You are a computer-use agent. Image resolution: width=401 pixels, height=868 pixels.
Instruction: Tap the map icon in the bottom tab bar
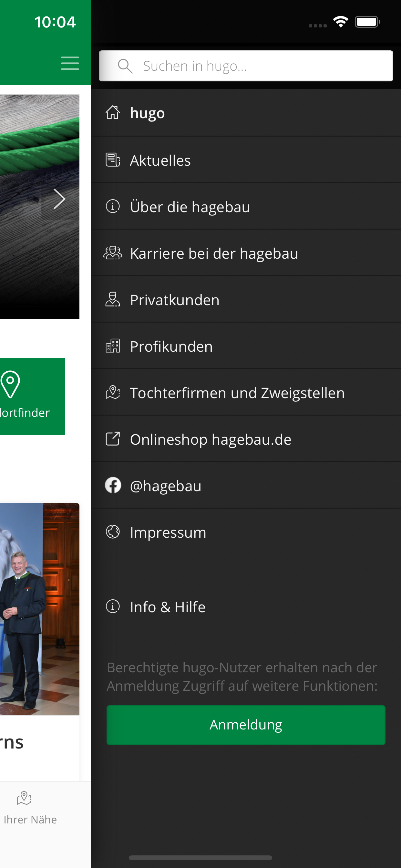24,798
